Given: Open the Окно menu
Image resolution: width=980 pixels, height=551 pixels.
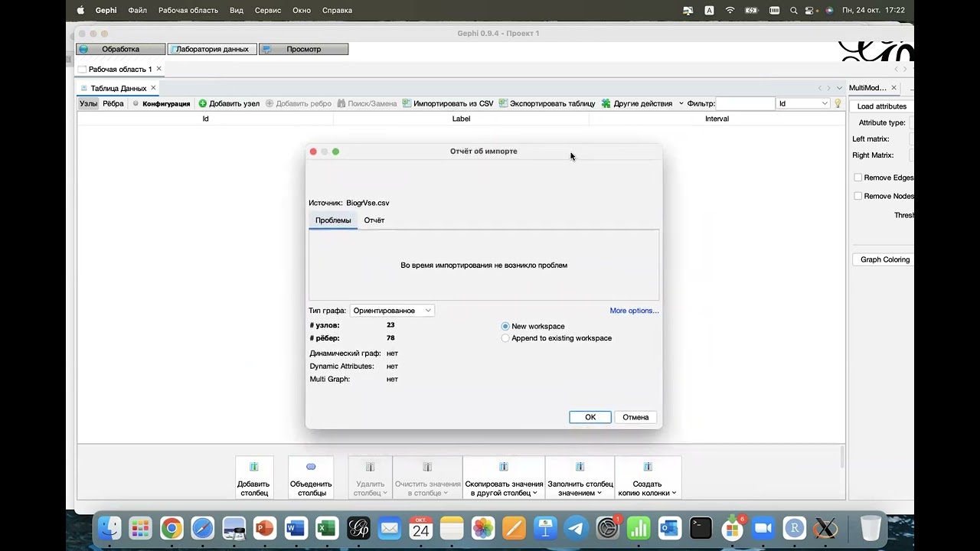Looking at the screenshot, I should [x=302, y=11].
